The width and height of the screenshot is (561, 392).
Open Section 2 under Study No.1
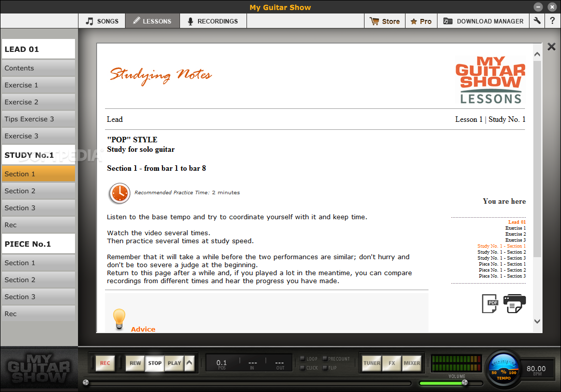[38, 191]
